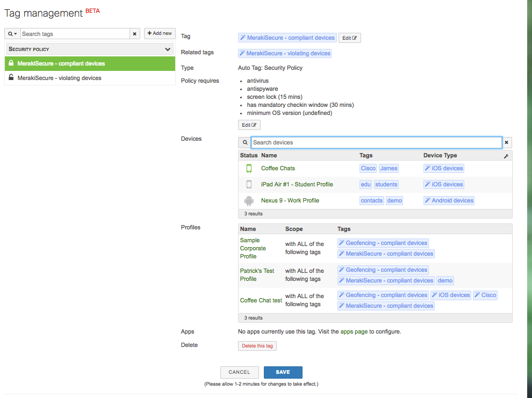The image size is (532, 398).
Task: Click the magnifier icon in the devices search bar
Action: tap(244, 142)
